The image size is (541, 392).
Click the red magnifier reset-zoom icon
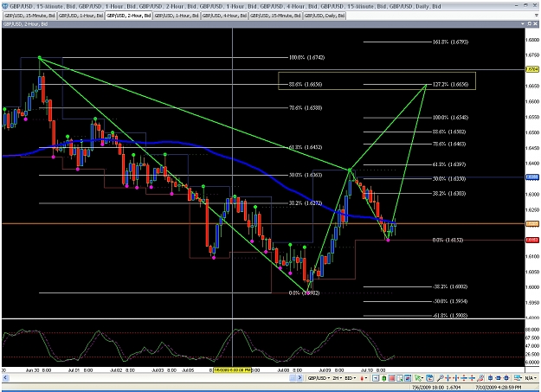coord(480,378)
